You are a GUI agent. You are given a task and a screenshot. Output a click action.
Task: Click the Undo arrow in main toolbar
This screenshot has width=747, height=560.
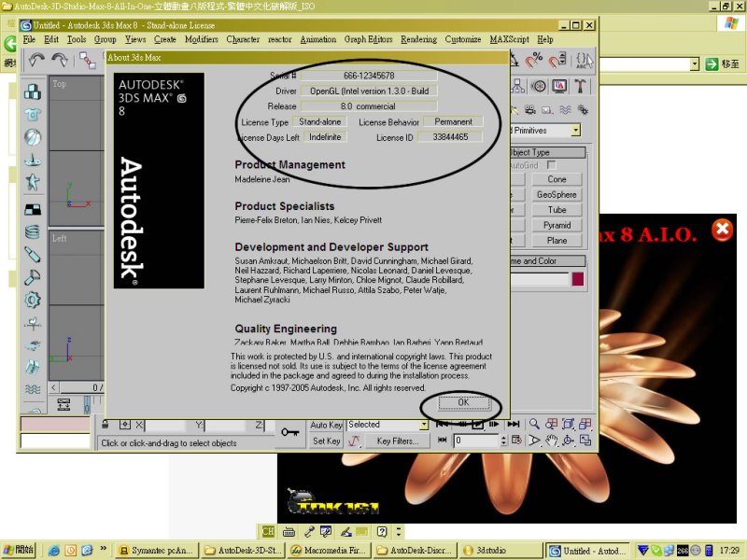pos(36,61)
